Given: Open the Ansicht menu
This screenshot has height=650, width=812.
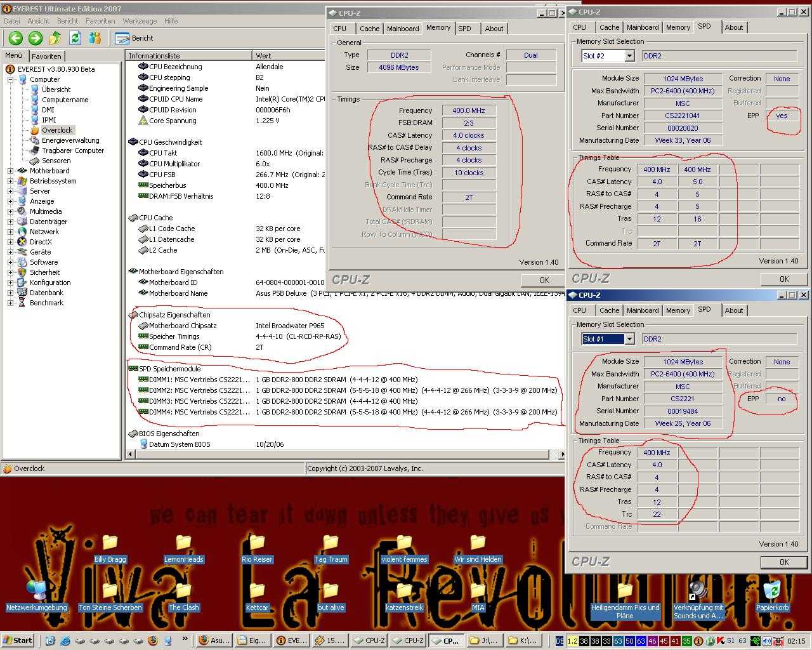Looking at the screenshot, I should (38, 21).
